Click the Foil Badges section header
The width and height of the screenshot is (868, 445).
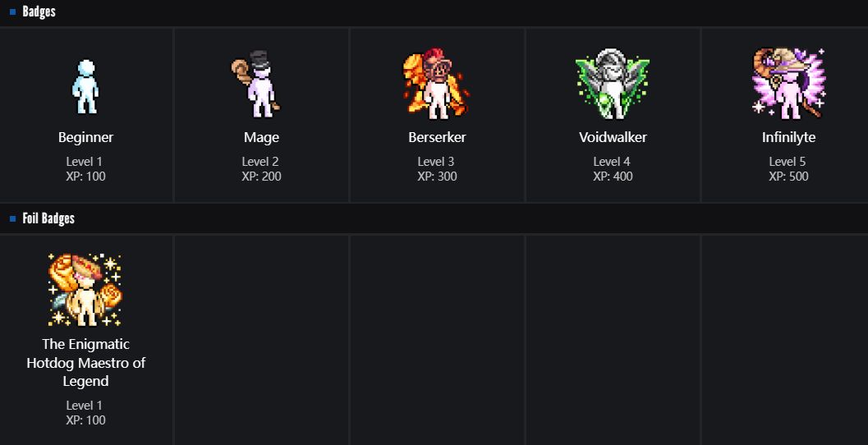[48, 218]
